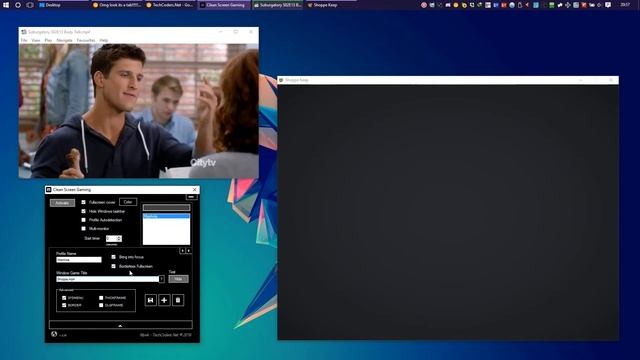Click the video area in the media player
Image resolution: width=640 pixels, height=360 pixels.
coord(138,111)
